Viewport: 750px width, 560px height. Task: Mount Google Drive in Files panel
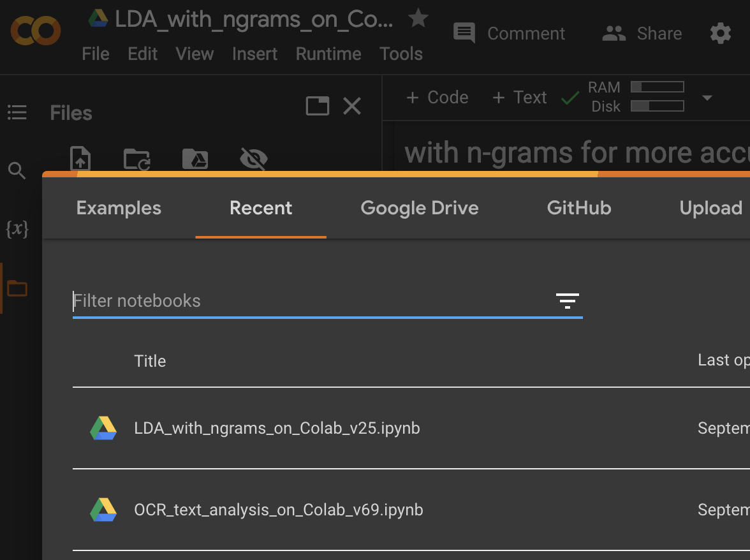tap(195, 159)
